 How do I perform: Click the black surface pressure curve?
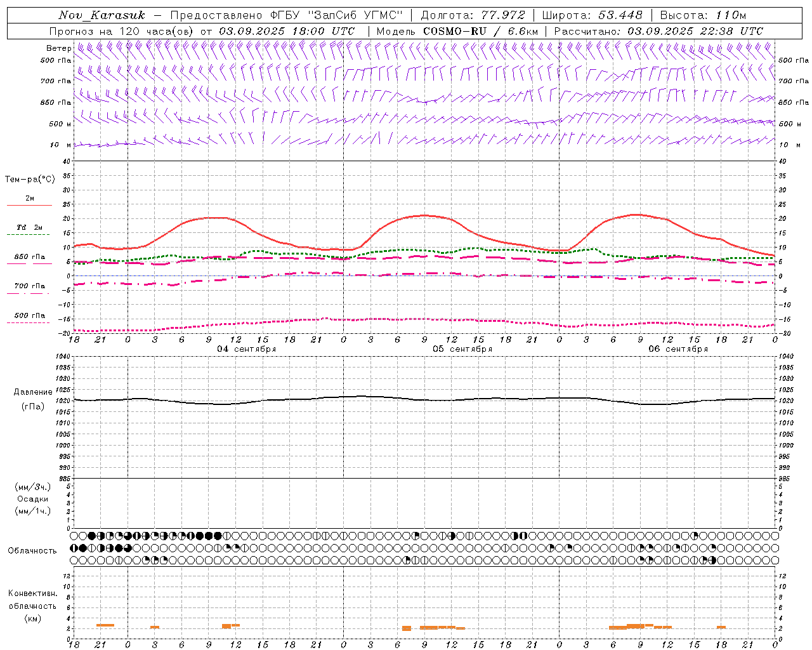(425, 399)
